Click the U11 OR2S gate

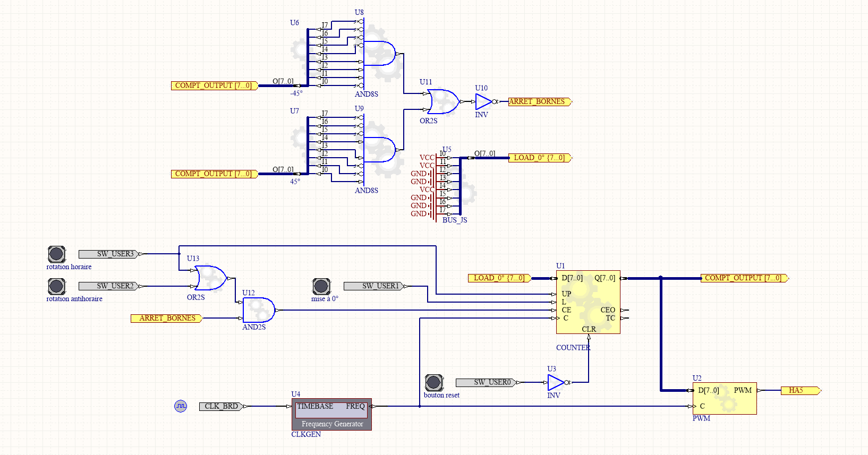442,101
